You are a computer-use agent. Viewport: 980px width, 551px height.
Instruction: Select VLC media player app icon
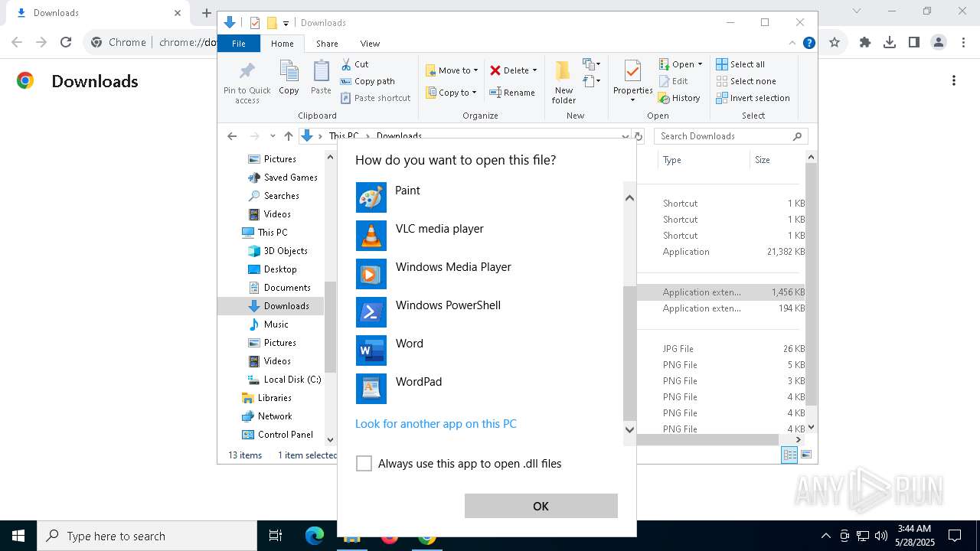click(x=371, y=236)
